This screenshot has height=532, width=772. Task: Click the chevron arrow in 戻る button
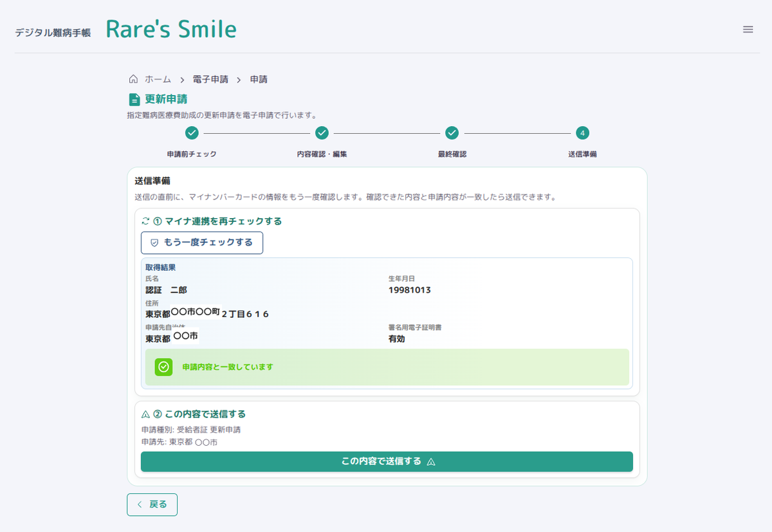[x=140, y=504]
